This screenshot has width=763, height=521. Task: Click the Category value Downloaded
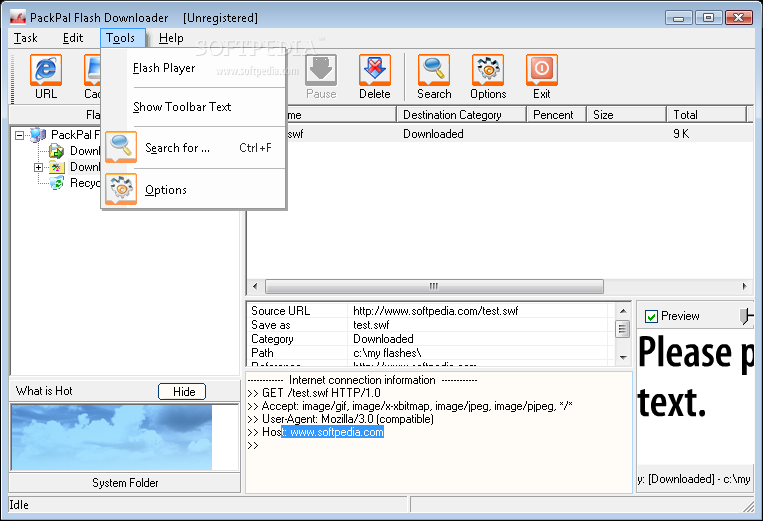383,339
